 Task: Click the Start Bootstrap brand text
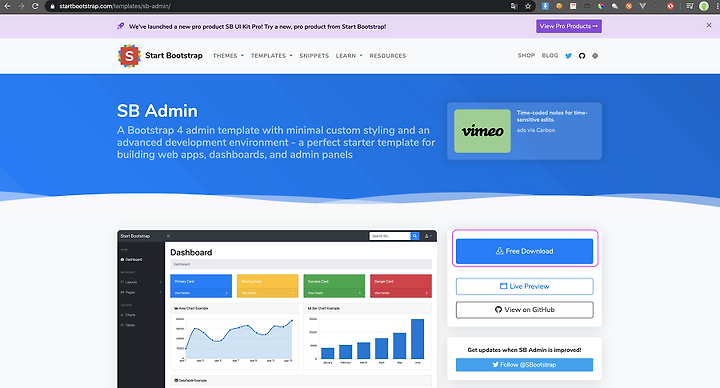click(x=174, y=56)
